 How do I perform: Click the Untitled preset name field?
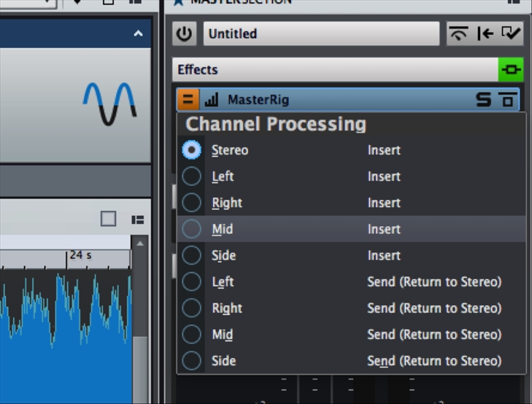click(321, 34)
